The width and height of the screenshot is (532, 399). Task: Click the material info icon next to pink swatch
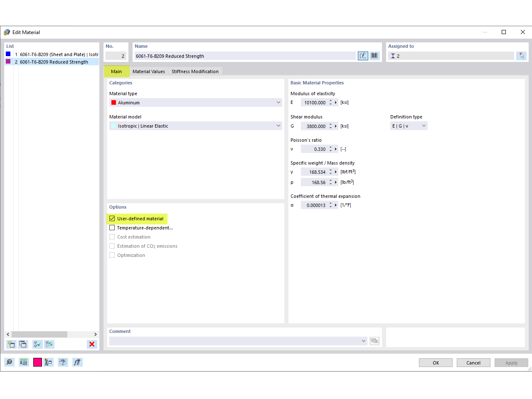(49, 362)
